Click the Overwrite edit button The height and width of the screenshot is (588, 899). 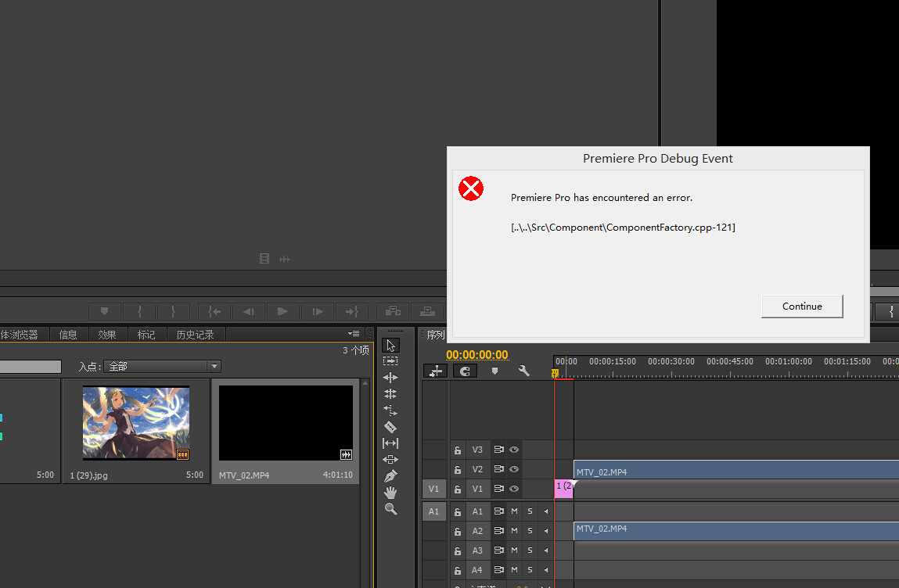pyautogui.click(x=427, y=311)
